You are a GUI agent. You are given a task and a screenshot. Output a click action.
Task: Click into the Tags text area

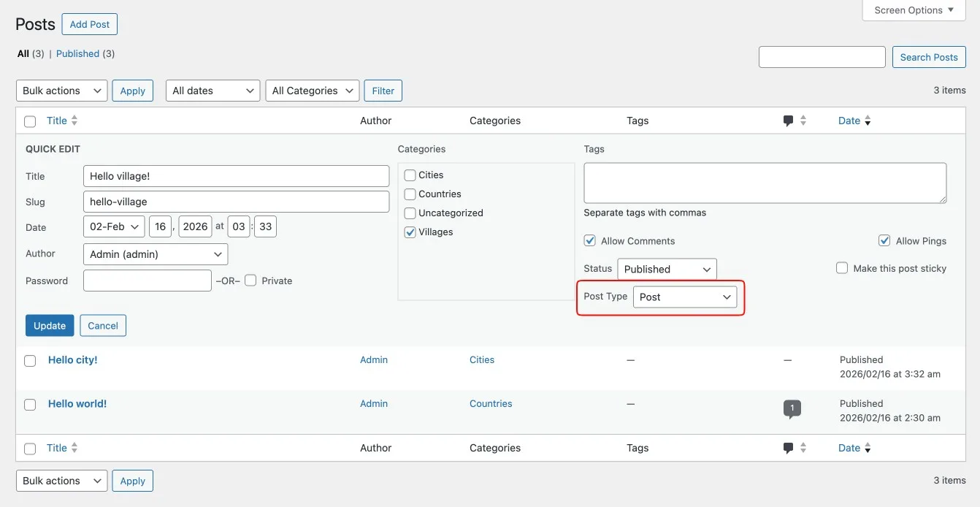[x=765, y=183]
